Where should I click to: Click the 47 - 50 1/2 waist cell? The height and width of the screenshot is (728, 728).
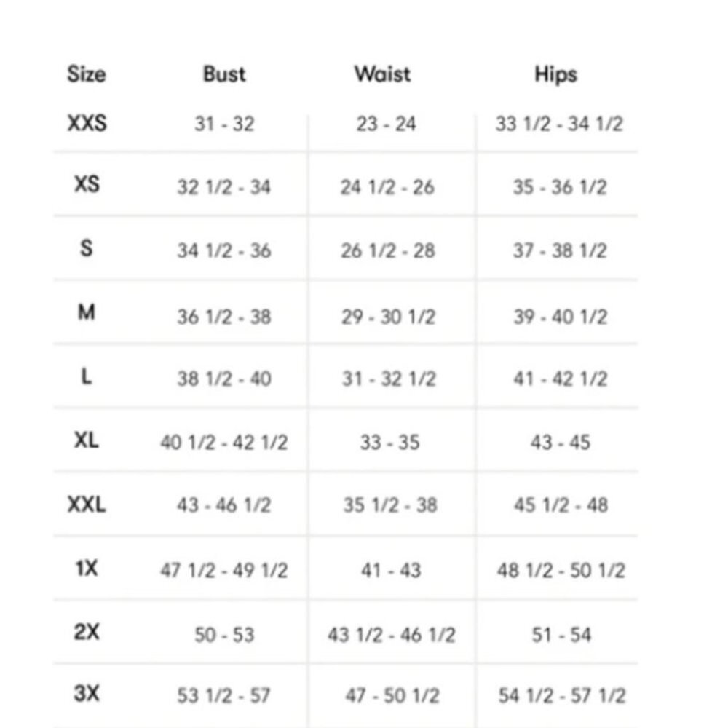point(392,695)
